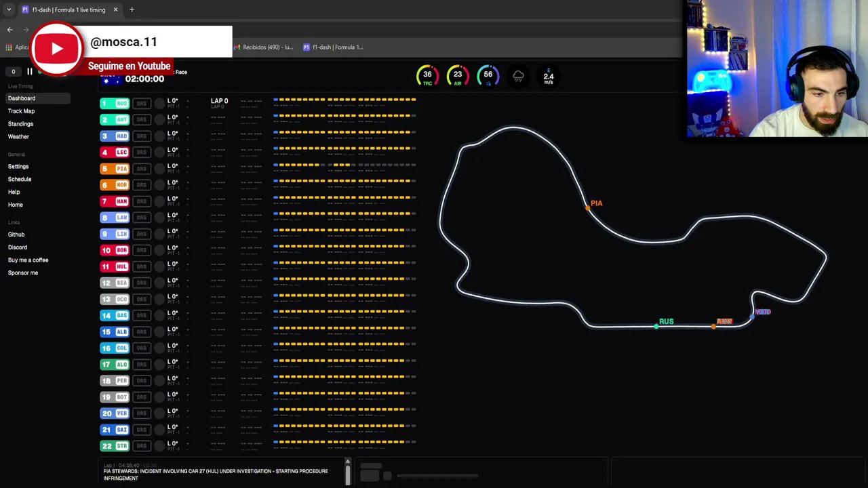Click the position 1 RUS driver badge
Viewport: 868px width, 488px height.
pos(115,104)
